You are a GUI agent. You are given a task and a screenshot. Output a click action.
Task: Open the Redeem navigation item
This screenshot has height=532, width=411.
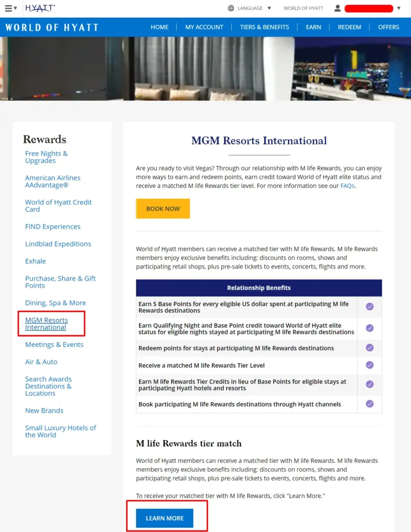pyautogui.click(x=349, y=27)
